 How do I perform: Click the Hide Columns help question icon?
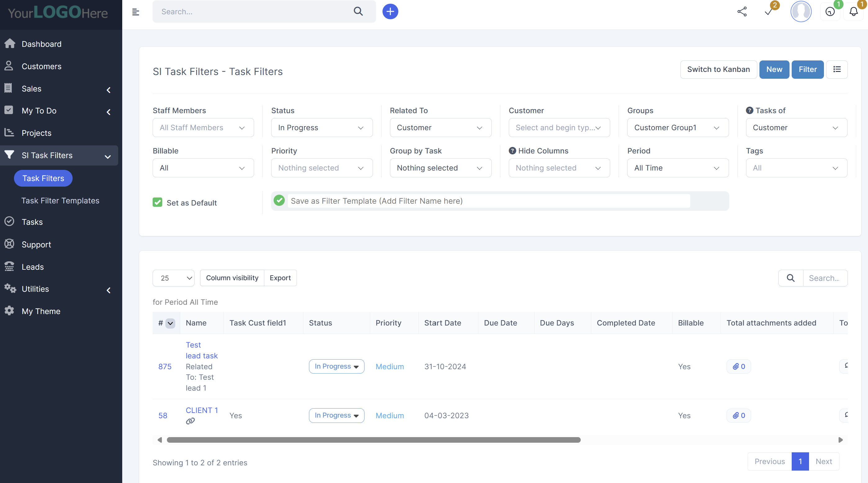(512, 151)
